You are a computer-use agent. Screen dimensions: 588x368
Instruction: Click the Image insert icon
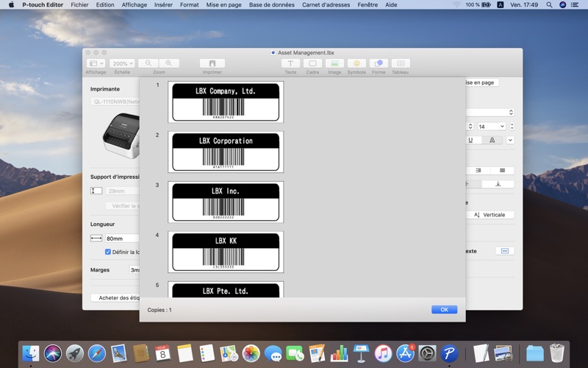click(334, 63)
